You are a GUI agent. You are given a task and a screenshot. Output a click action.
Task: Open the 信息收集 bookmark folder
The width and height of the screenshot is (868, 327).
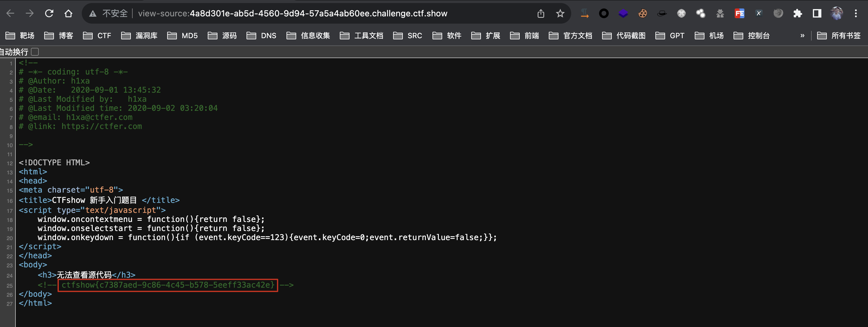click(x=308, y=36)
